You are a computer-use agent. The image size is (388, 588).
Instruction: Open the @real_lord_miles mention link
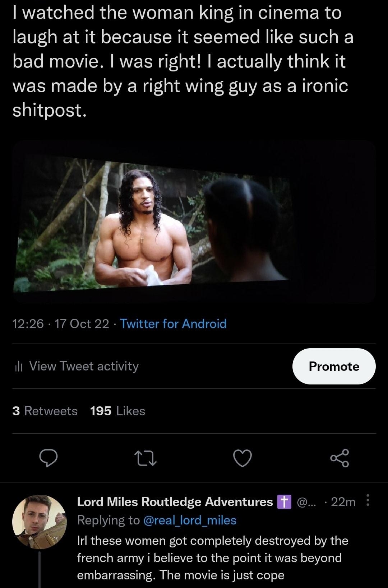click(191, 521)
